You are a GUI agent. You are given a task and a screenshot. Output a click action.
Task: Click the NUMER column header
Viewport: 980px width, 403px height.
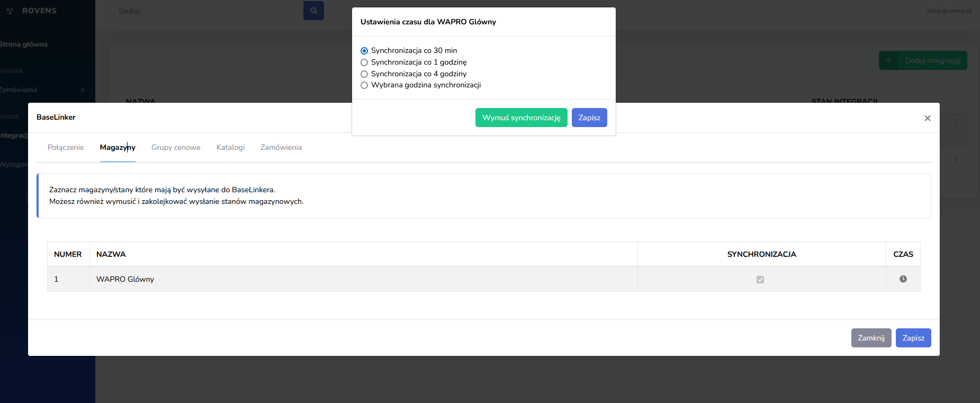pyautogui.click(x=68, y=254)
